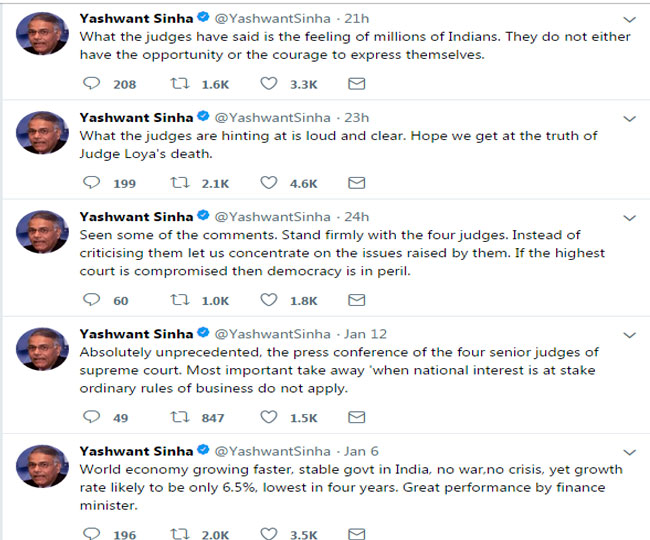Open the dropdown menu on the 23h tweet
The height and width of the screenshot is (540, 650).
click(628, 118)
